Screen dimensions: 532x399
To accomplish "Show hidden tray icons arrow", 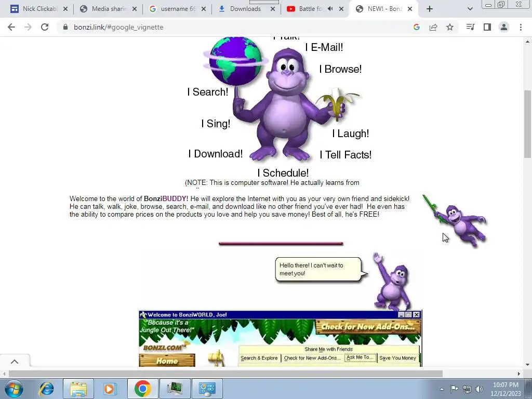I will (442, 389).
